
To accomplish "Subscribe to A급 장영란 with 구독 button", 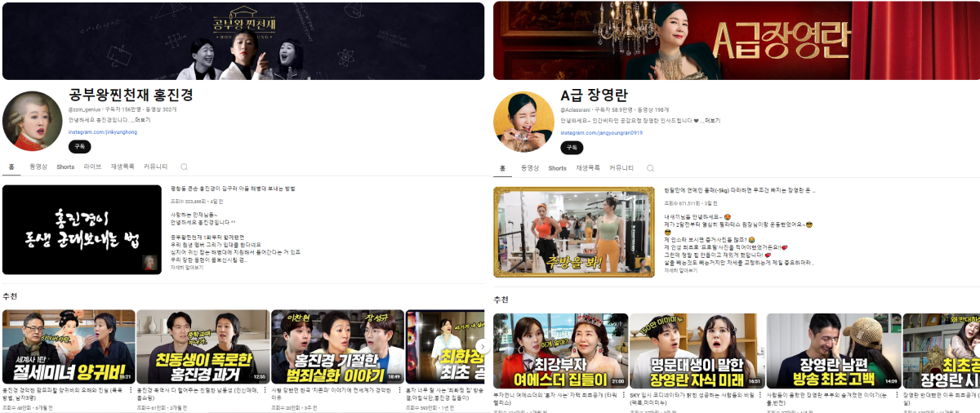I will coord(572,148).
